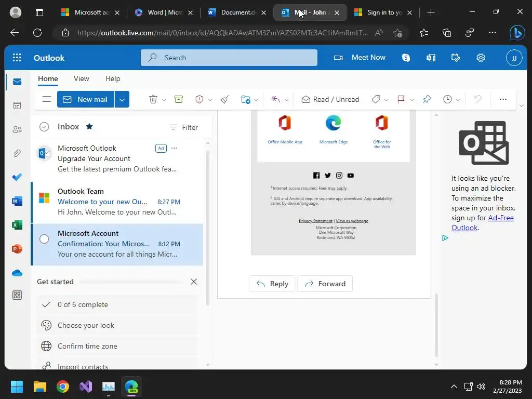Open Calendar in the left sidebar
This screenshot has width=532, height=399.
click(17, 105)
